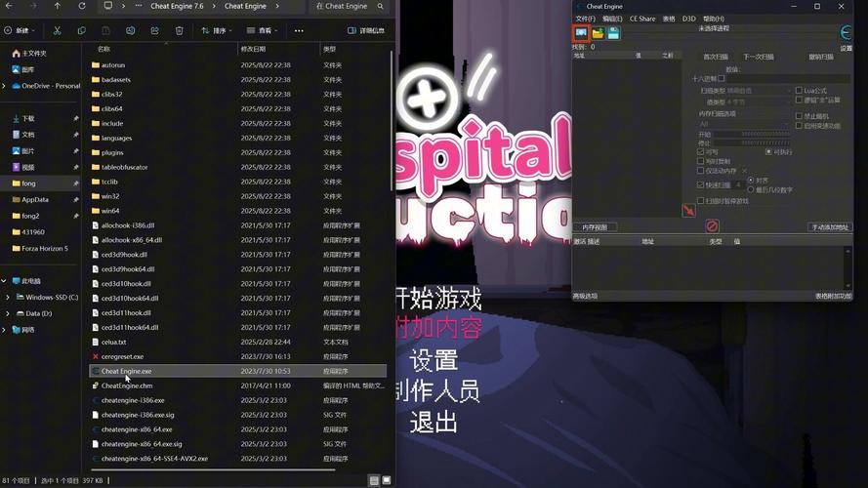Select the last digits radio button
This screenshot has width=868, height=488.
coord(751,189)
